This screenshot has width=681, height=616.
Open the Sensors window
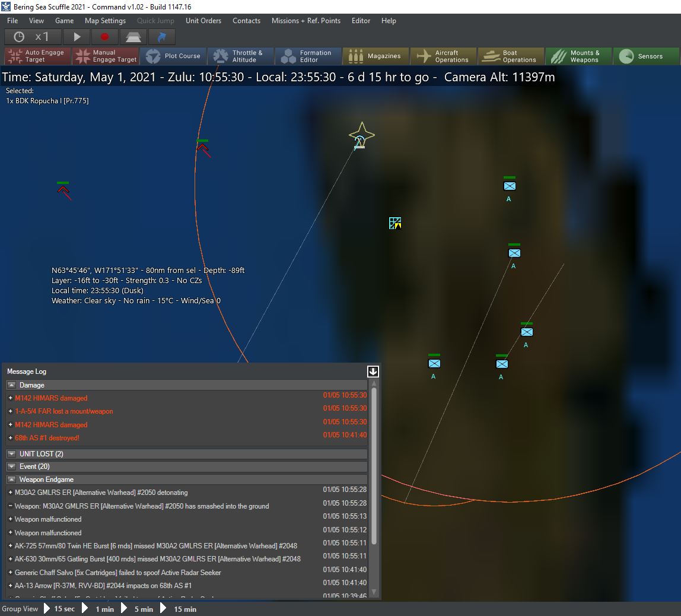pyautogui.click(x=646, y=56)
